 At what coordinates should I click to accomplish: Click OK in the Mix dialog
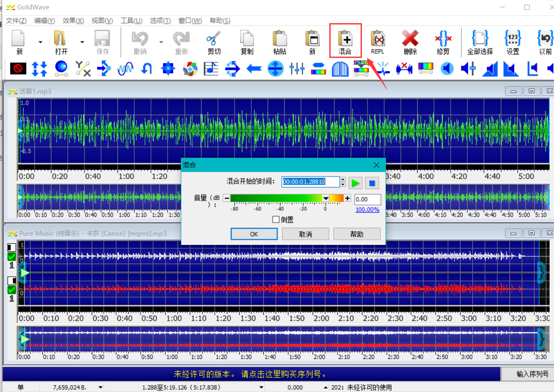click(x=254, y=234)
